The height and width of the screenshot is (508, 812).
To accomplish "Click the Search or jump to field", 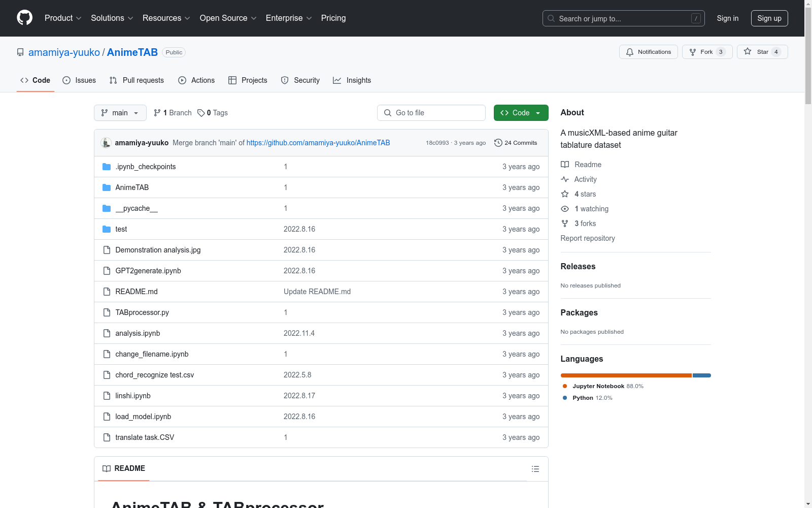I will coord(624,18).
